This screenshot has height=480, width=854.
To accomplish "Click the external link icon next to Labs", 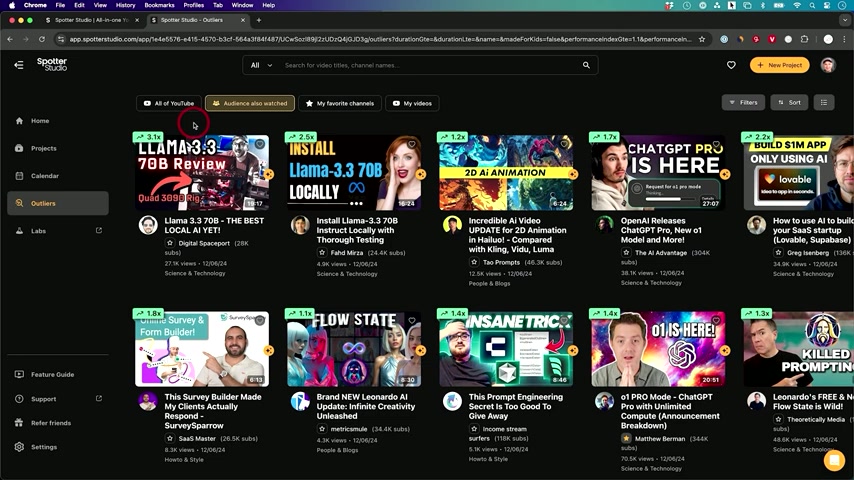I will coord(99,230).
